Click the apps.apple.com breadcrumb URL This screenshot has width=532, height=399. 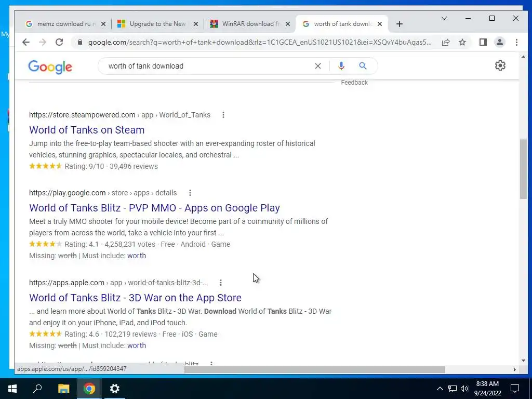[x=118, y=283]
